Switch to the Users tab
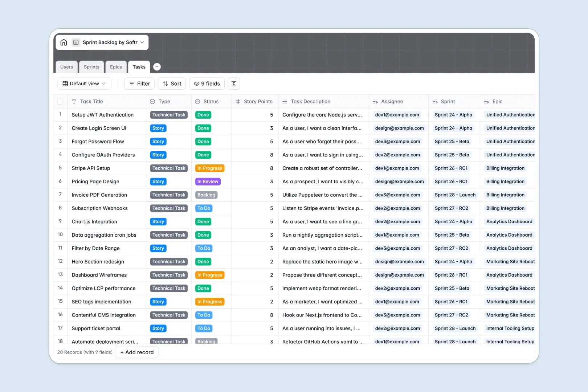 click(x=66, y=67)
